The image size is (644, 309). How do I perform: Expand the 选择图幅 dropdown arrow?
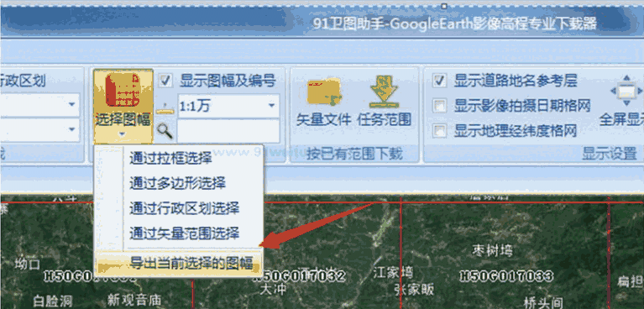pos(123,134)
